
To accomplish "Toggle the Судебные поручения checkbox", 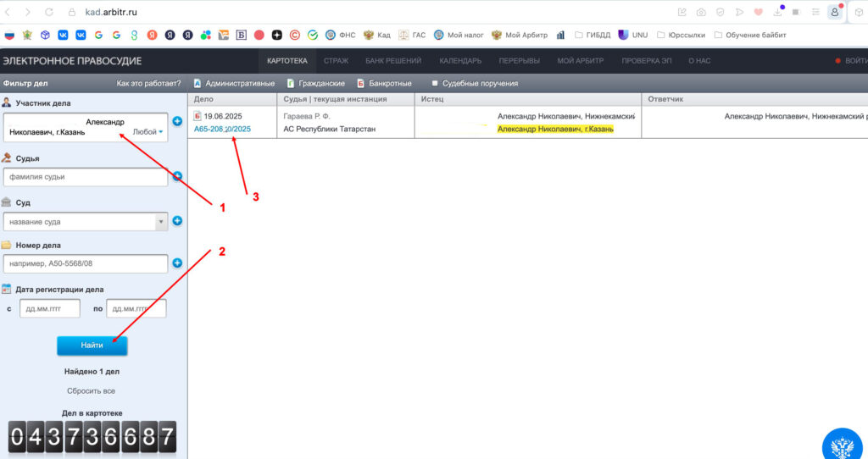I will (435, 84).
